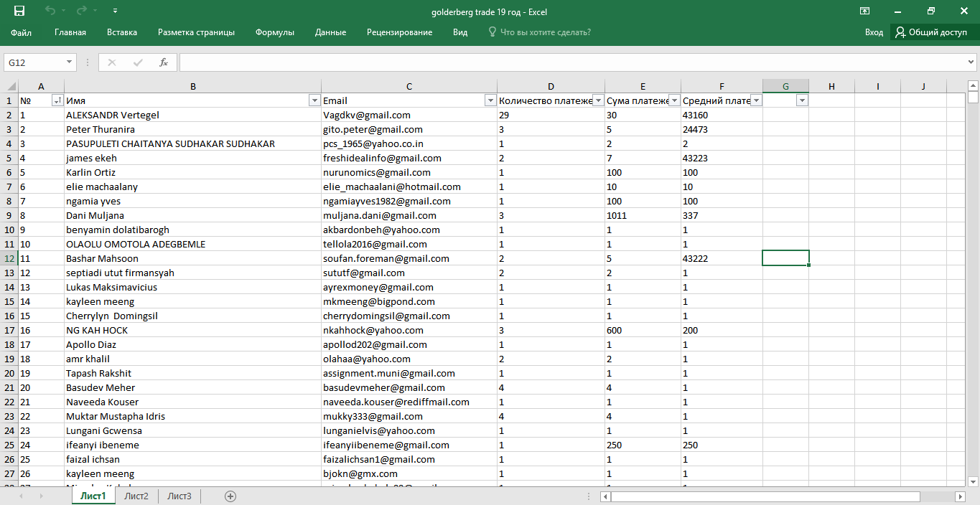
Task: Click the Ribbon Display Options icon
Action: [864, 11]
